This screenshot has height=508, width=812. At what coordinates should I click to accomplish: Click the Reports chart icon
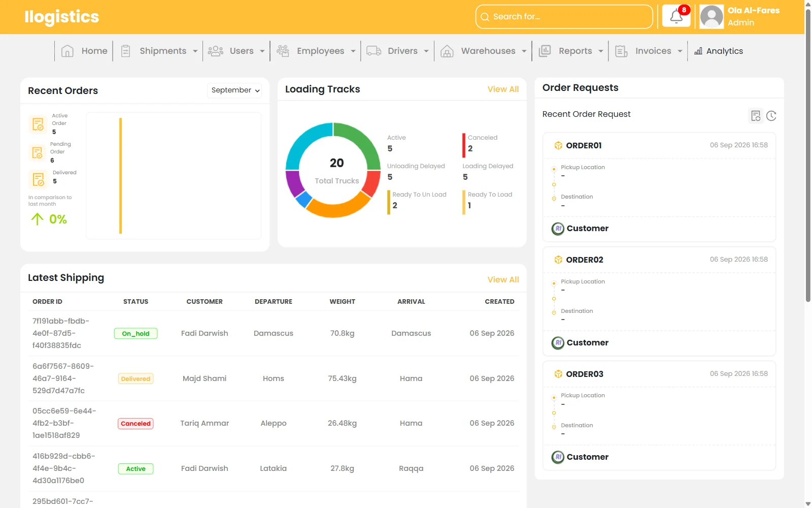point(545,51)
